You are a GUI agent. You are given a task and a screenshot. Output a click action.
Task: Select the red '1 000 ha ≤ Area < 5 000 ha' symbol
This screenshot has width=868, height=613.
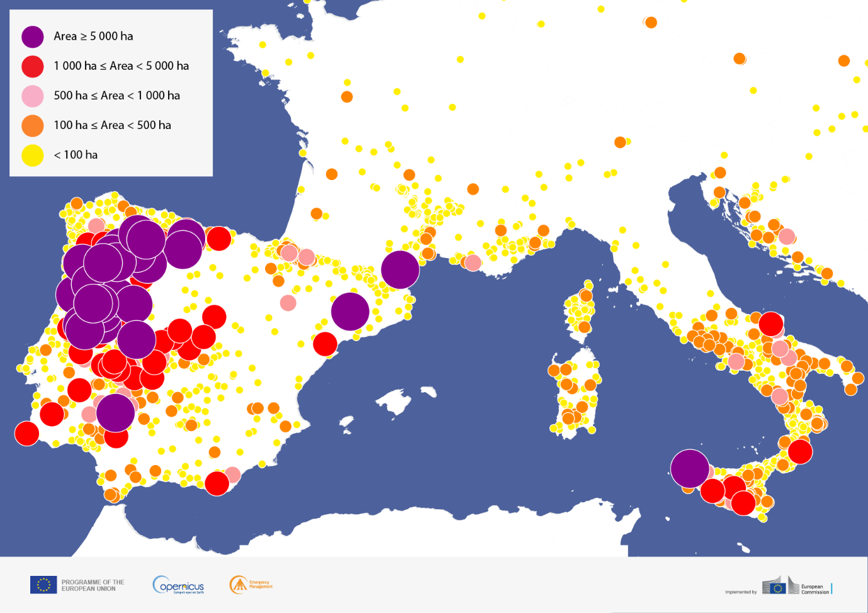point(33,65)
